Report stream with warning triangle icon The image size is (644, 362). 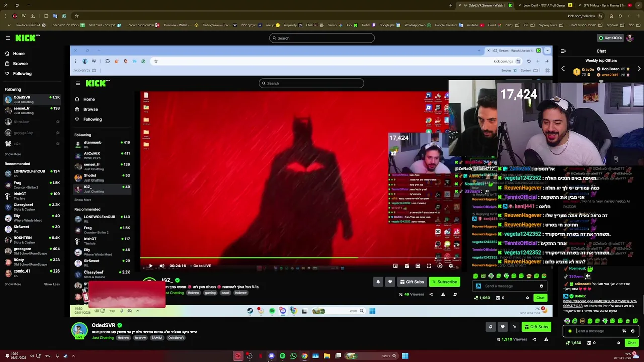[x=546, y=339]
